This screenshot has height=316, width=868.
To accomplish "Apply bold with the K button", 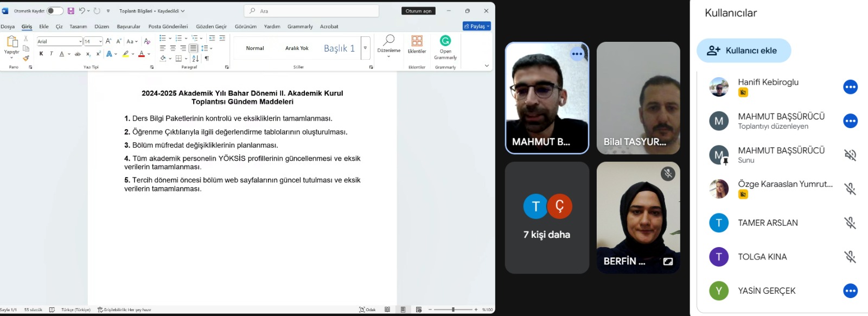I will [x=41, y=54].
